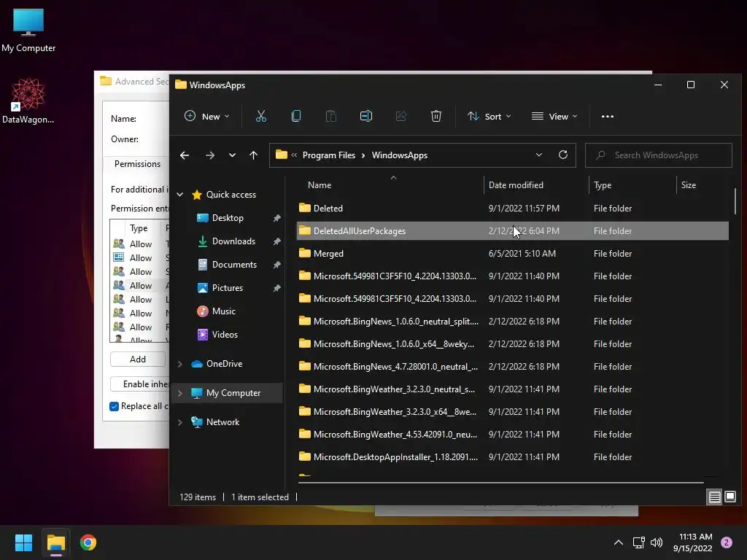The height and width of the screenshot is (560, 747).
Task: Sort files by the Size column
Action: coord(703,184)
